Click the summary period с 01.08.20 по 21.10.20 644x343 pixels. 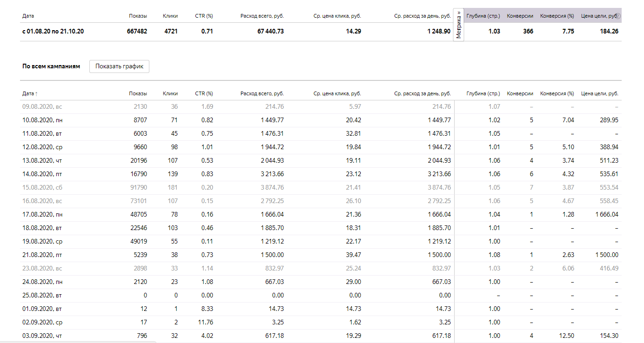[53, 32]
